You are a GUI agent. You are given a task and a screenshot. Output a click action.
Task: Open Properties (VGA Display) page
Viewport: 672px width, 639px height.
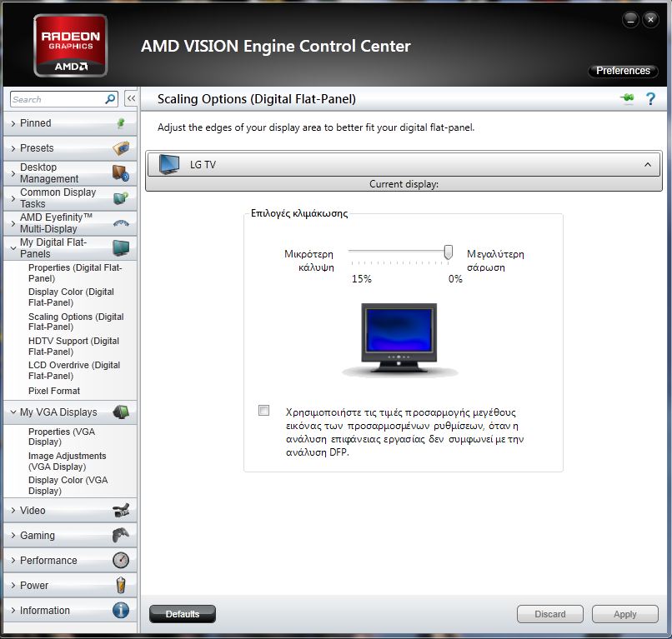(62, 437)
